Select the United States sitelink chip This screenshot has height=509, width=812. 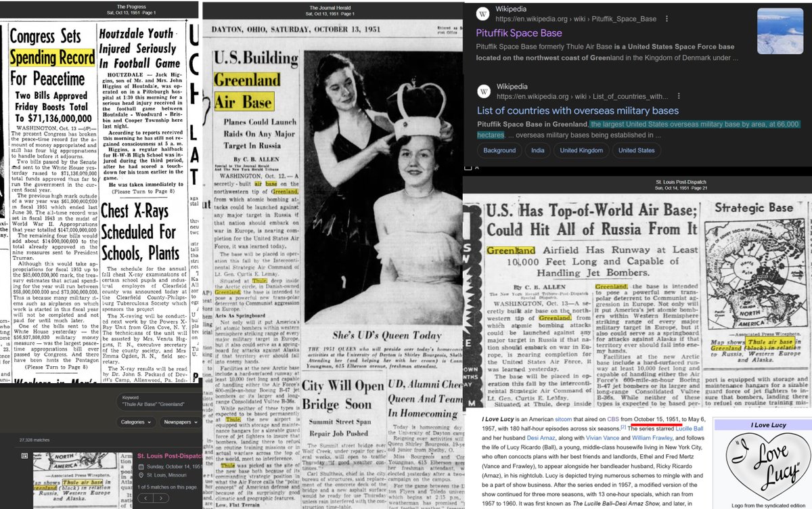pyautogui.click(x=636, y=150)
